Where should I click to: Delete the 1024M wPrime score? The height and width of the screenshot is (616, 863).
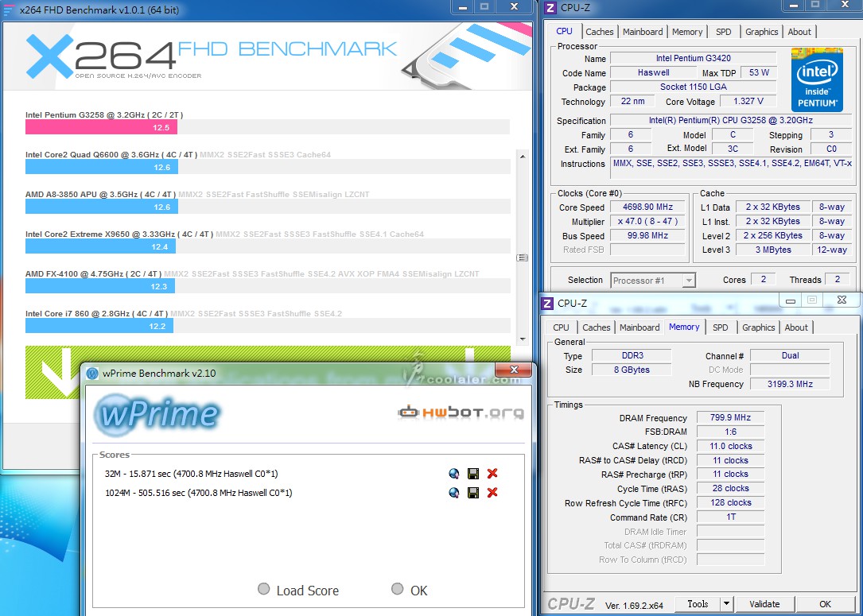click(492, 492)
